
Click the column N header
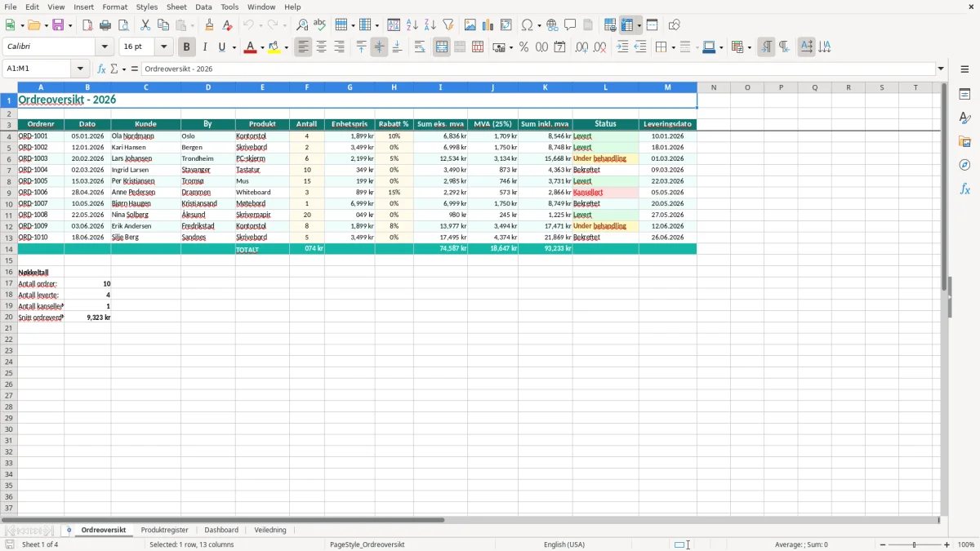pyautogui.click(x=714, y=87)
